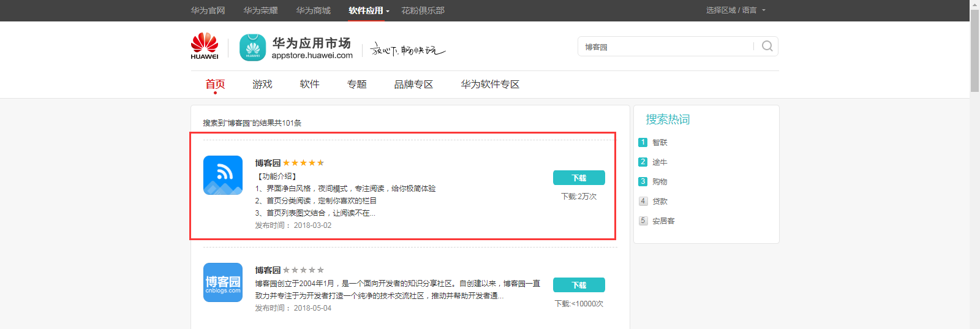
Task: Open the blue RSS 博客园 app icon
Action: 223,175
